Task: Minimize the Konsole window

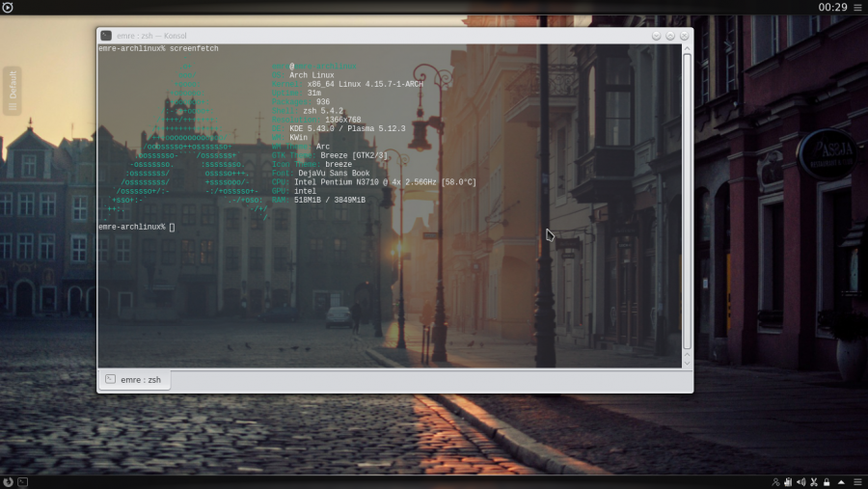Action: click(x=656, y=36)
